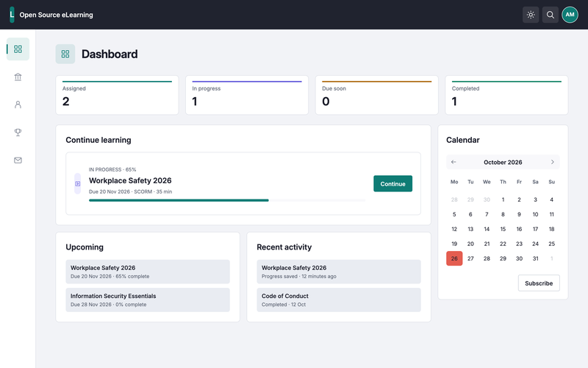The image size is (588, 368).
Task: Click Continue for Workplace Safety 2026
Action: click(392, 183)
